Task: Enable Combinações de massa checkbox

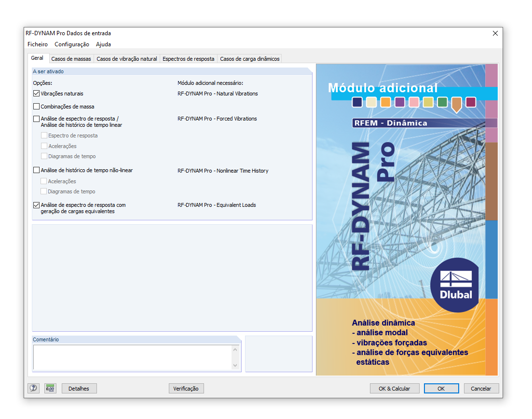Action: click(x=36, y=106)
